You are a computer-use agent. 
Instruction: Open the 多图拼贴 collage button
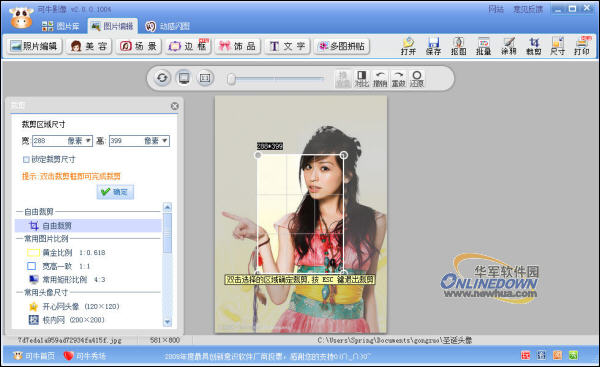pyautogui.click(x=342, y=46)
